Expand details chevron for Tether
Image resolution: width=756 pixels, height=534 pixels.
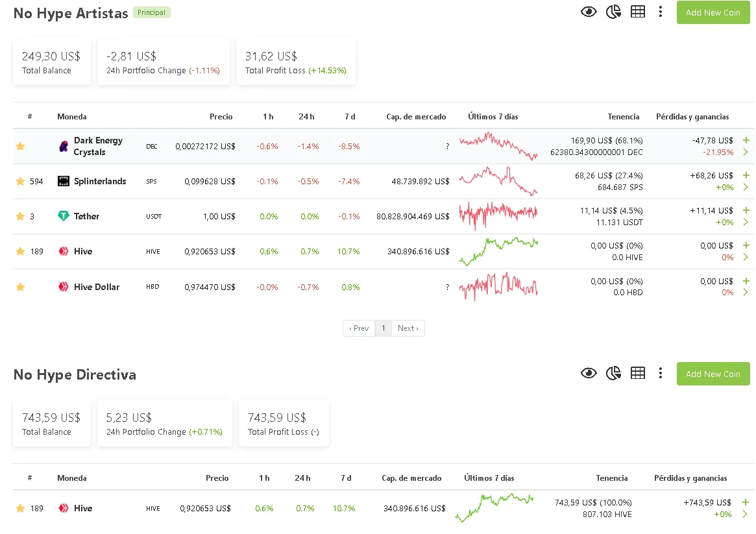tap(746, 222)
